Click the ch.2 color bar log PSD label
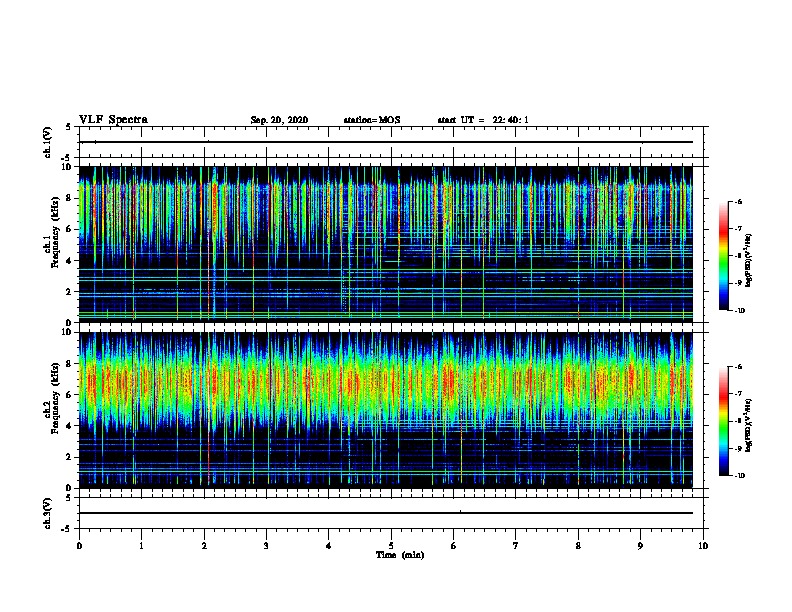Viewport: 792px width, 612px height. click(x=749, y=425)
